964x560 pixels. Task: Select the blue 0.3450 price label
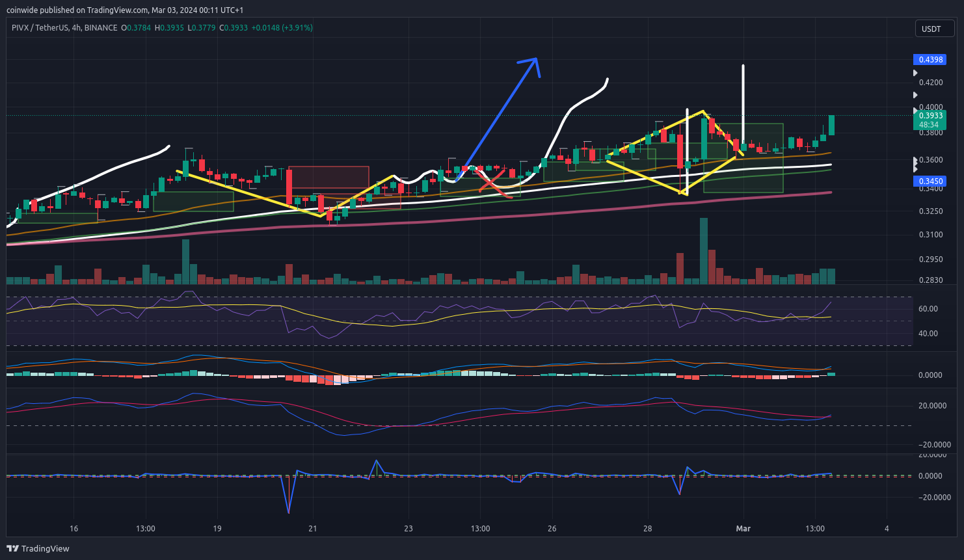tap(930, 181)
